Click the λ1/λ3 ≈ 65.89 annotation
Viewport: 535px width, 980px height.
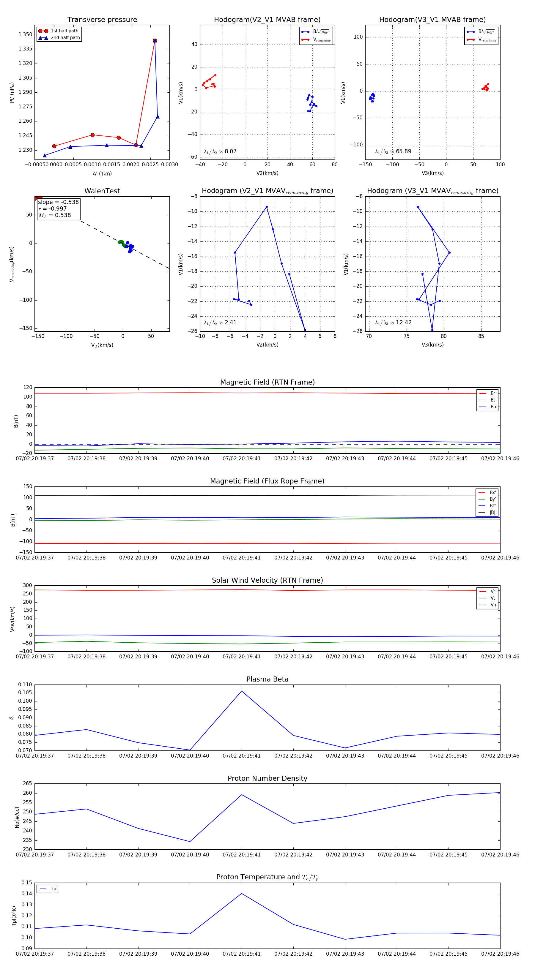pyautogui.click(x=393, y=151)
